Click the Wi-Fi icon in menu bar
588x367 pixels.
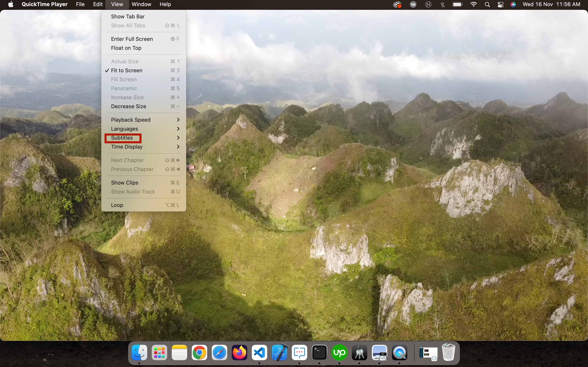(x=473, y=5)
